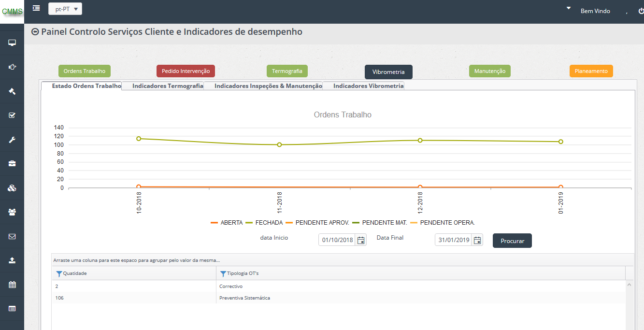Toggle the PENDENTE APROV. legend entry

[317, 223]
